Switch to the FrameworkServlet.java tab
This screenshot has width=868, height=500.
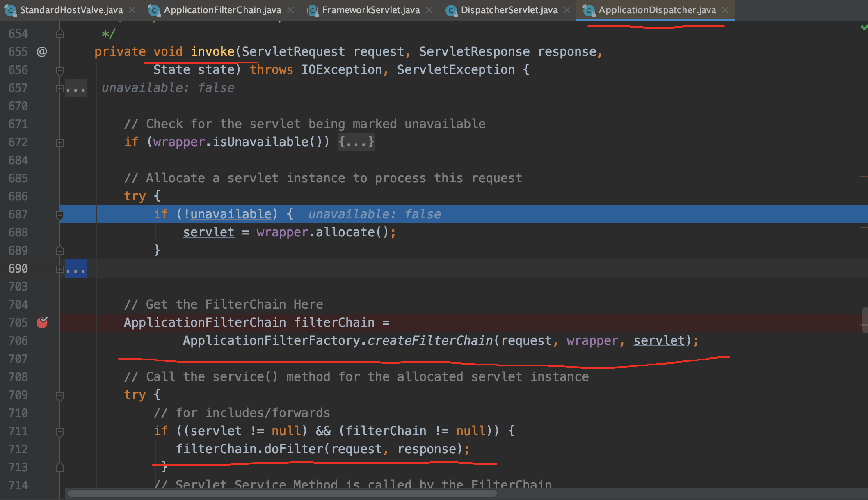[x=370, y=10]
